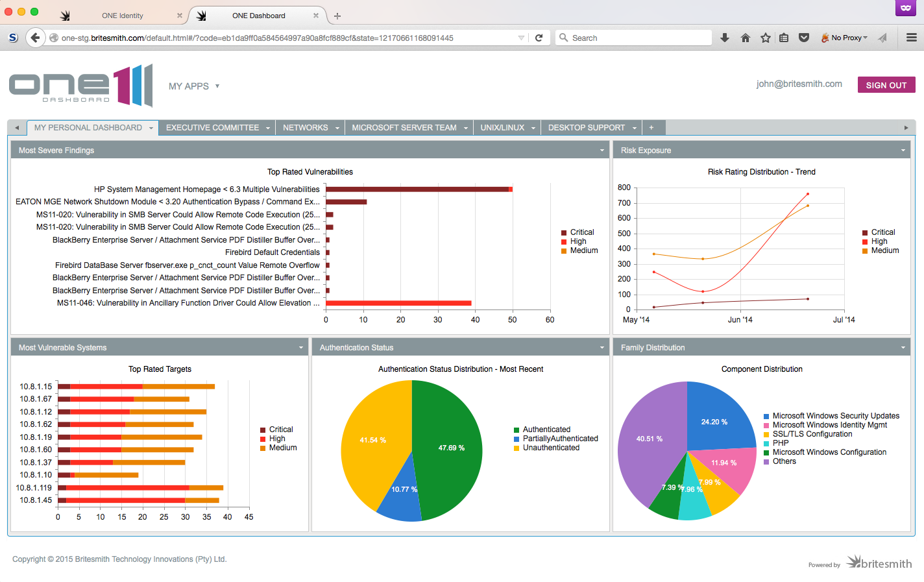Switch to EXECUTIVE COMMITTEE tab
This screenshot has height=582, width=924.
pyautogui.click(x=212, y=128)
